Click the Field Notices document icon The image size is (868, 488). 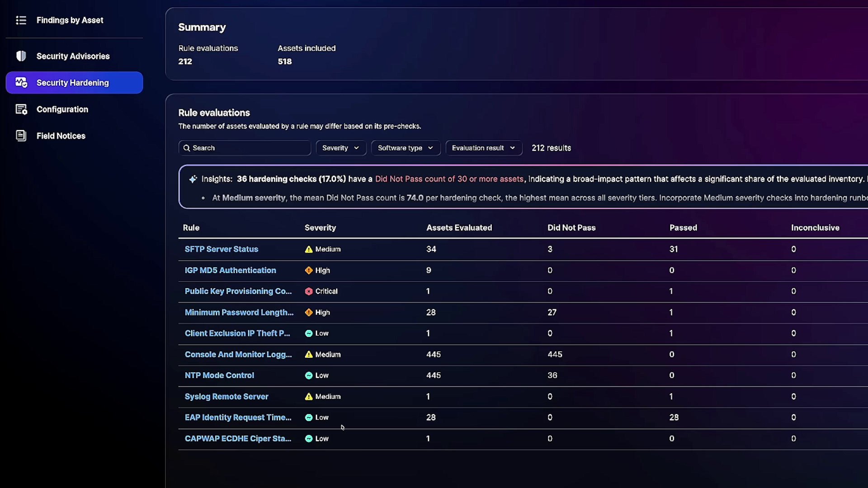(x=21, y=136)
